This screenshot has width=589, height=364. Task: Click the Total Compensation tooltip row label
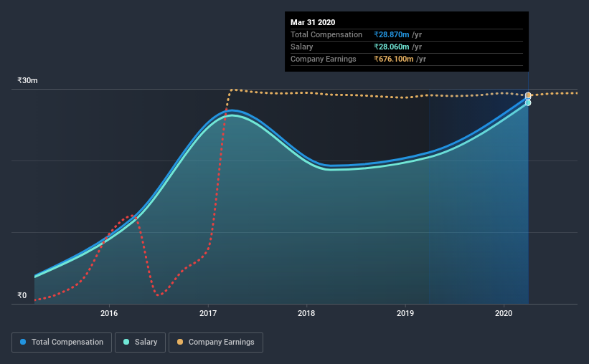(326, 35)
